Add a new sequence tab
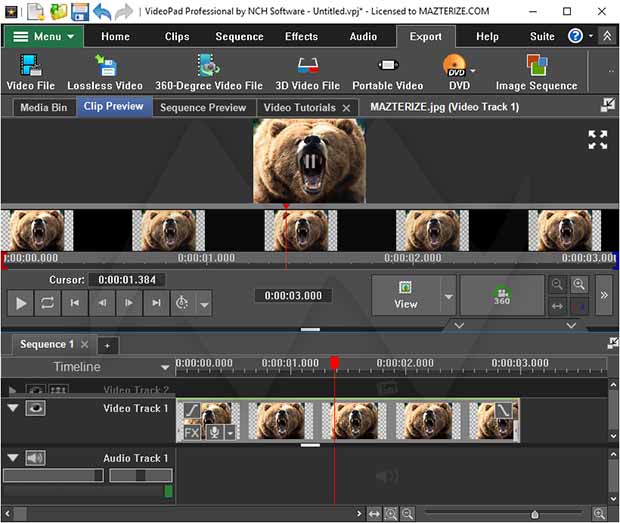Screen dimensions: 620x523 pyautogui.click(x=107, y=346)
